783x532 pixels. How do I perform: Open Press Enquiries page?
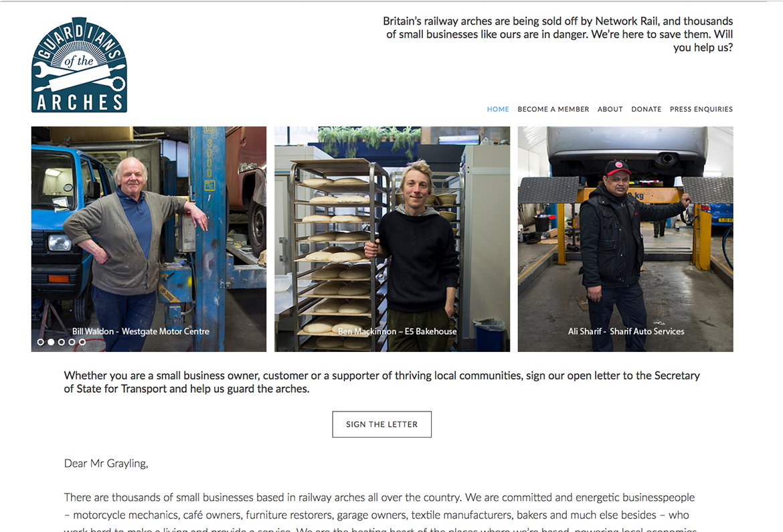701,109
